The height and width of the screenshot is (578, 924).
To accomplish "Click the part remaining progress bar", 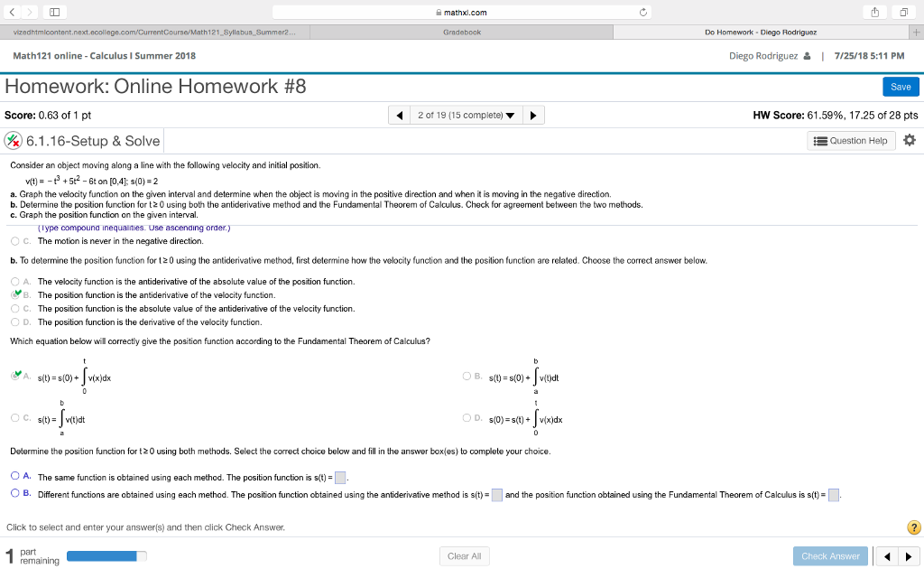I will [106, 557].
